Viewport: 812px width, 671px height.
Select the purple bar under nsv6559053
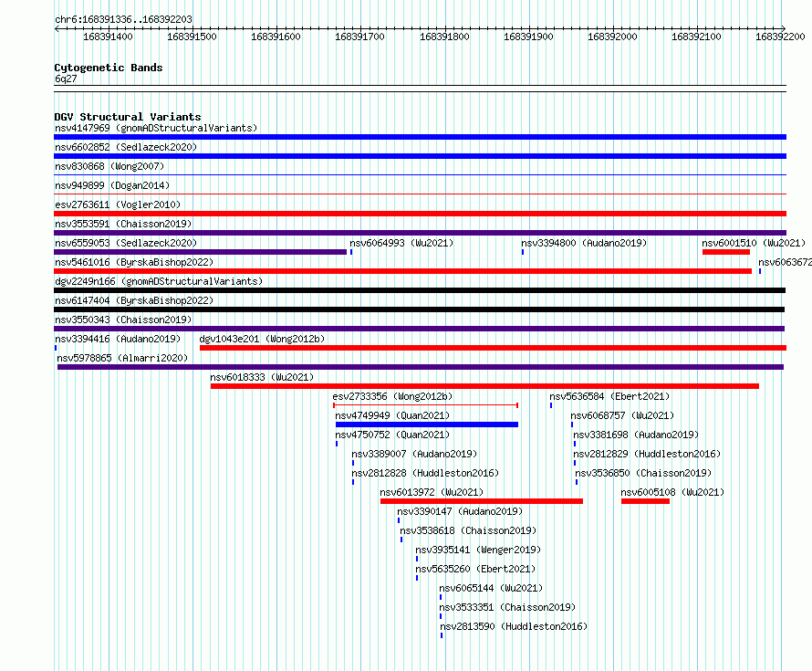point(201,252)
